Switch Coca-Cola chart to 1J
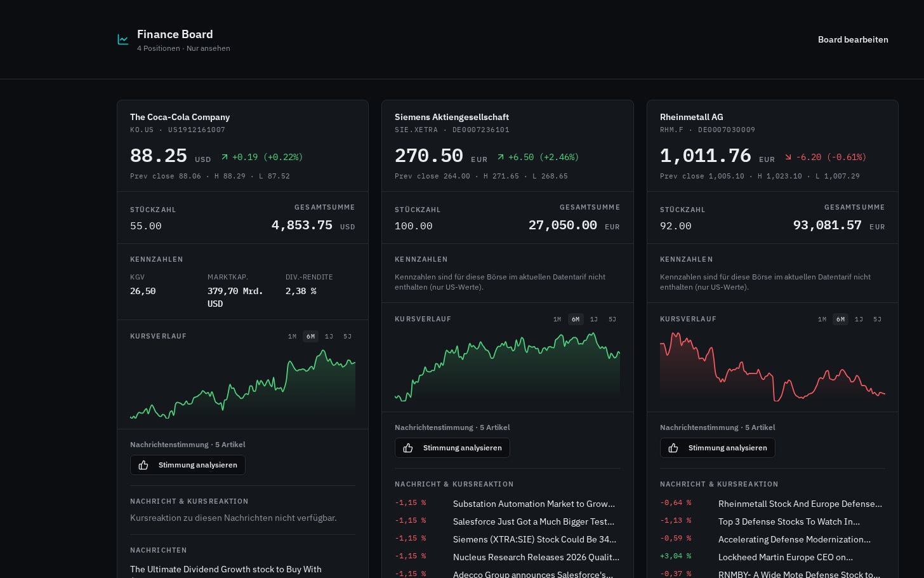The image size is (924, 578). tap(329, 337)
